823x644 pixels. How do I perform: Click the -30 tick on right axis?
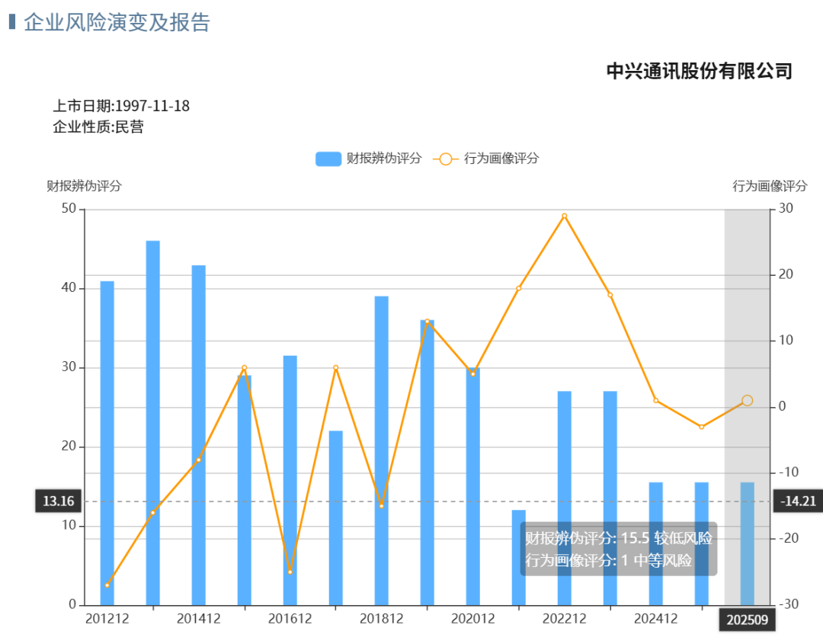(x=788, y=604)
